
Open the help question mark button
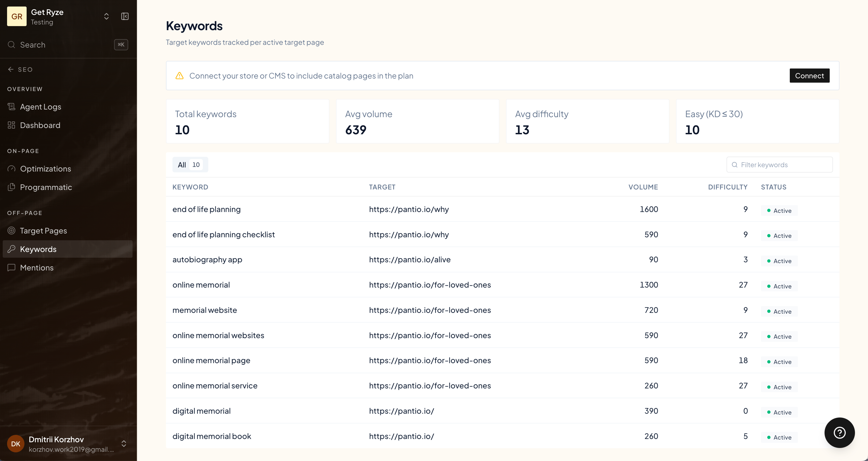(x=839, y=433)
